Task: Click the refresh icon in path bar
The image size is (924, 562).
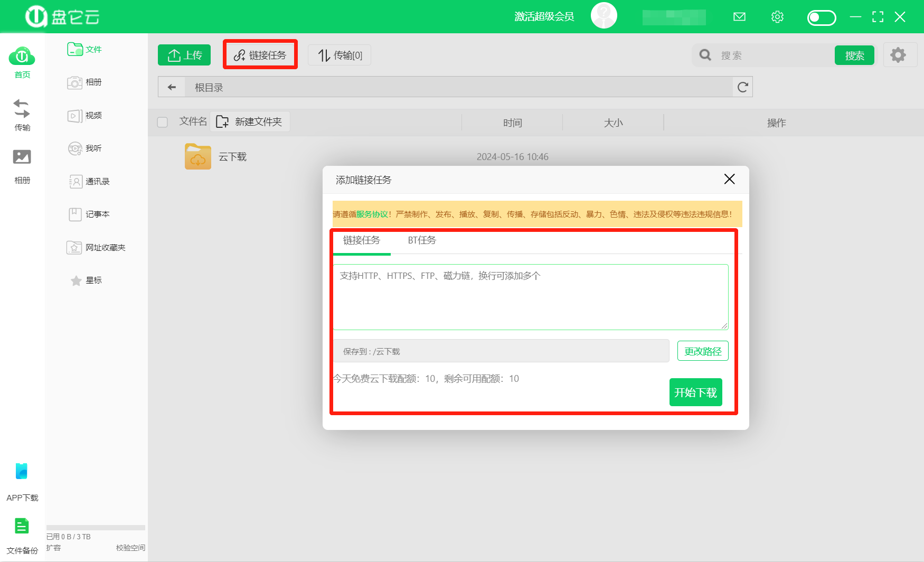Action: 742,87
